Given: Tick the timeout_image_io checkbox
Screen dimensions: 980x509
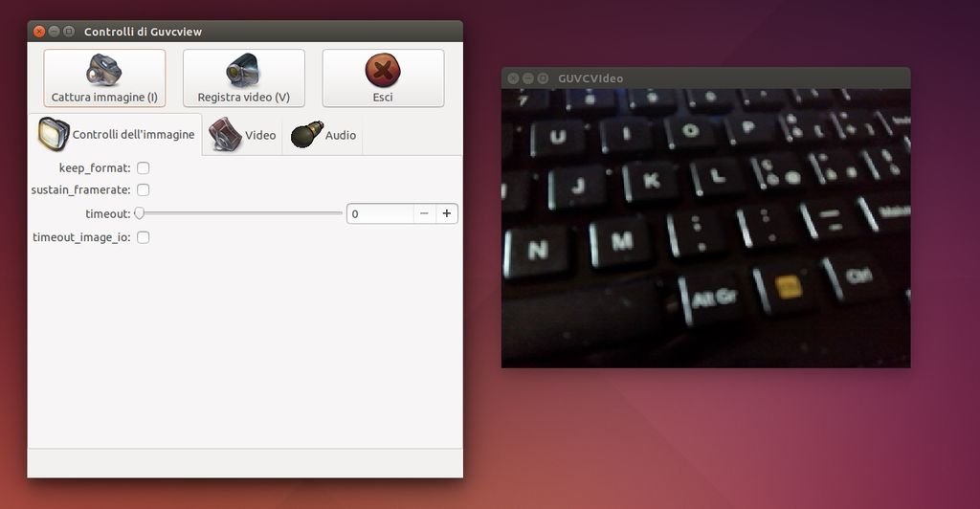Looking at the screenshot, I should [144, 237].
